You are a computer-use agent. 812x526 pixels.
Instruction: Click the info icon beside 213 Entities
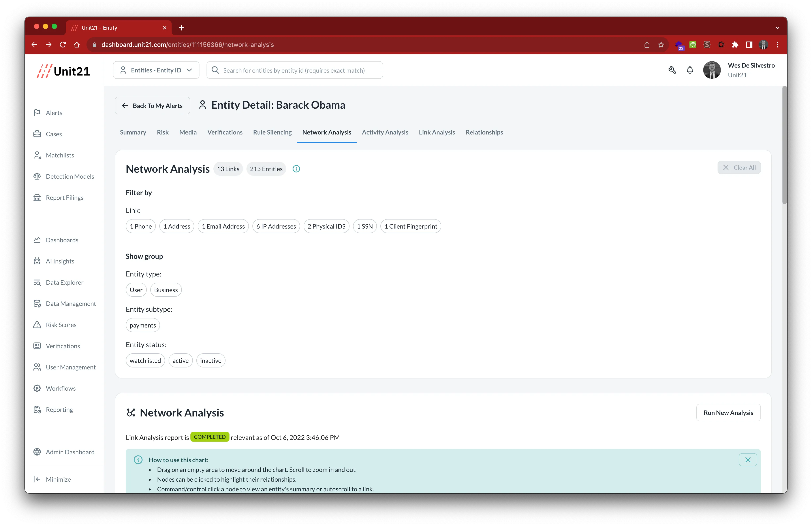(296, 169)
